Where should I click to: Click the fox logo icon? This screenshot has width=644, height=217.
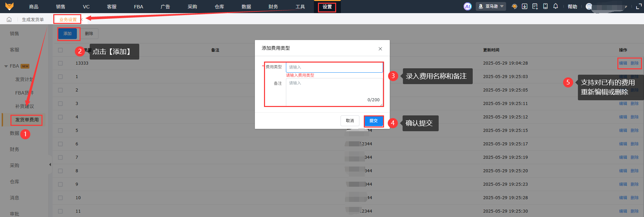point(9,6)
